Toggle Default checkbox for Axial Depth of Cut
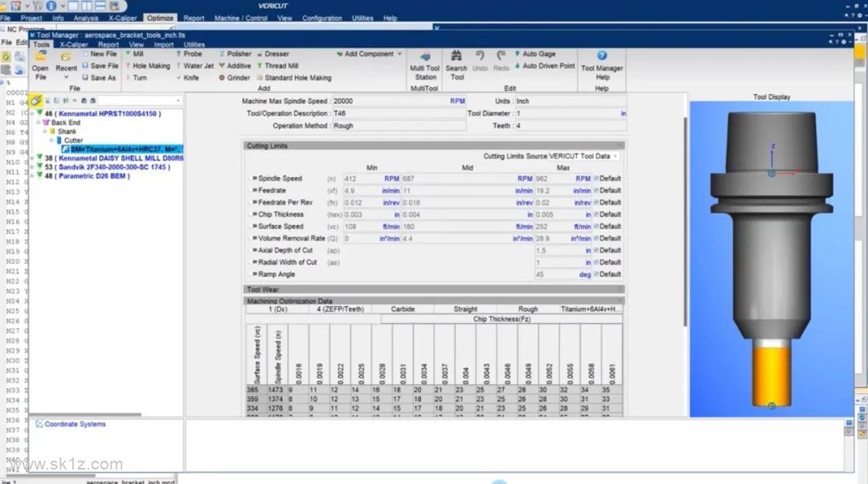The height and width of the screenshot is (484, 868). tap(596, 250)
